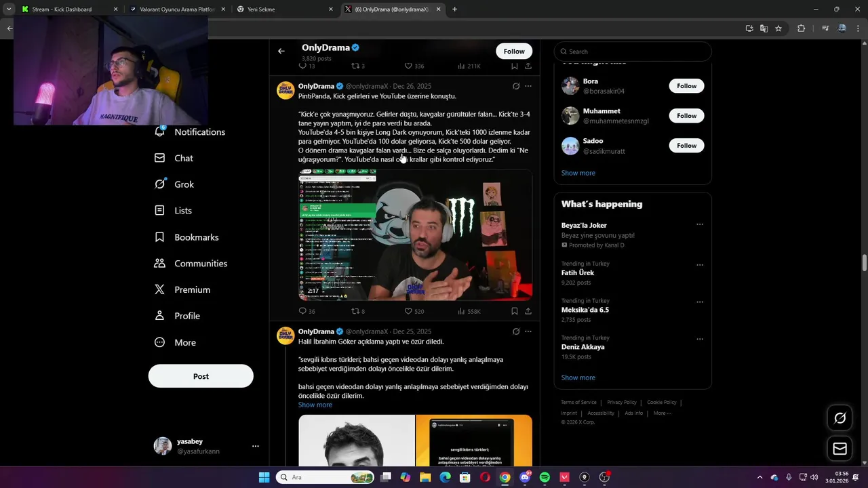The image size is (868, 488).
Task: Open Opera from the Windows taskbar
Action: click(x=485, y=478)
